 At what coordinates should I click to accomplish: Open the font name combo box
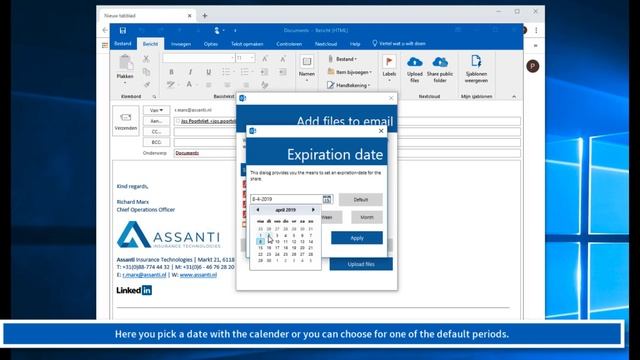(x=198, y=58)
